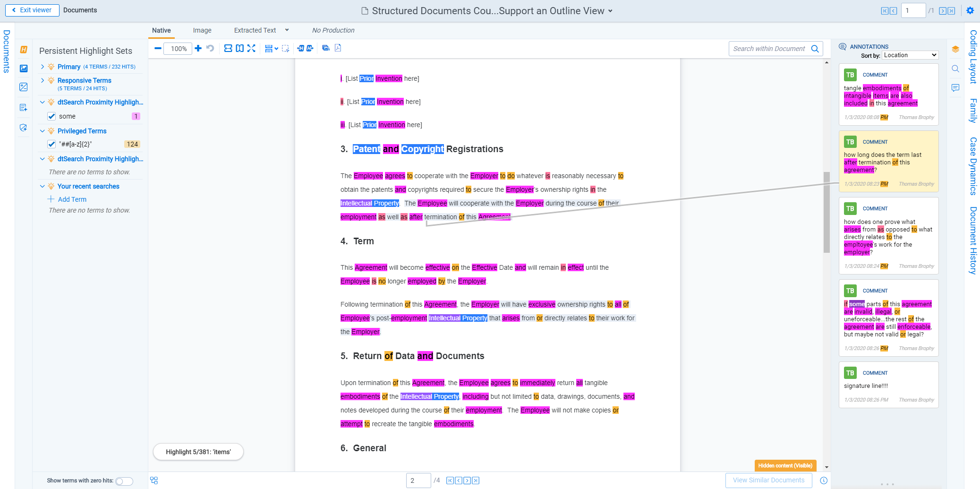Click the document vertical scrollbar thumb

click(827, 212)
